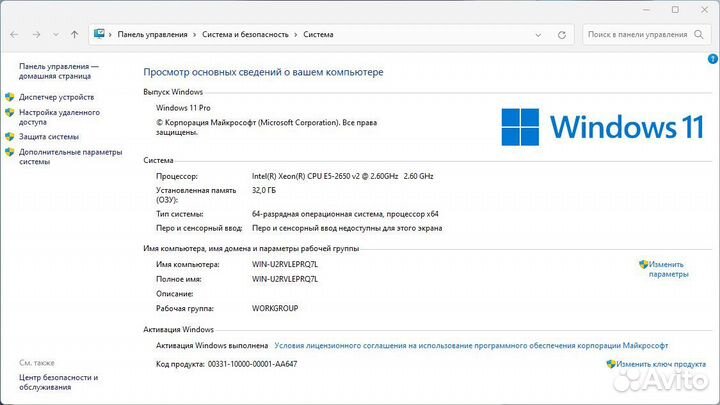Click 'Изменить параметры' link
Screen dimensions: 720x405
[668, 269]
